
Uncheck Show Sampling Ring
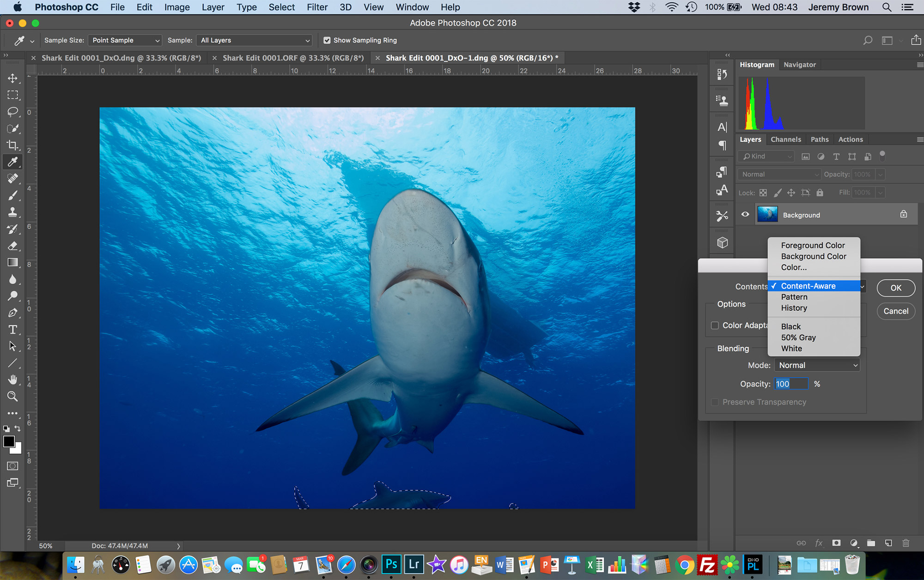(x=327, y=40)
